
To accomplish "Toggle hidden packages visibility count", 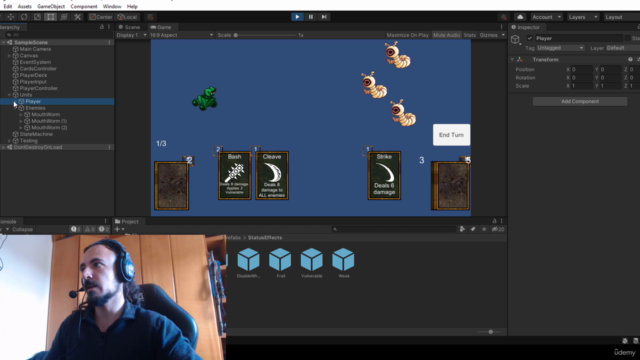I will (x=498, y=229).
